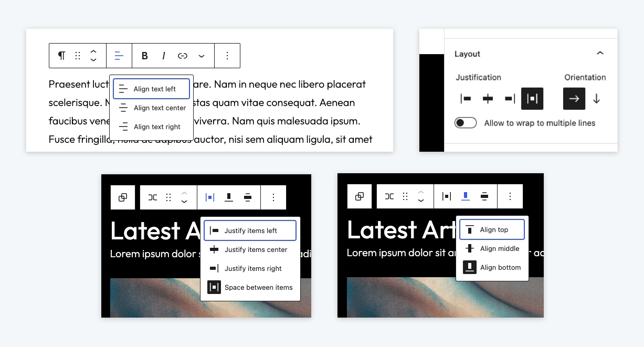Open the More formatting dropdown chevron
644x347 pixels.
point(202,56)
